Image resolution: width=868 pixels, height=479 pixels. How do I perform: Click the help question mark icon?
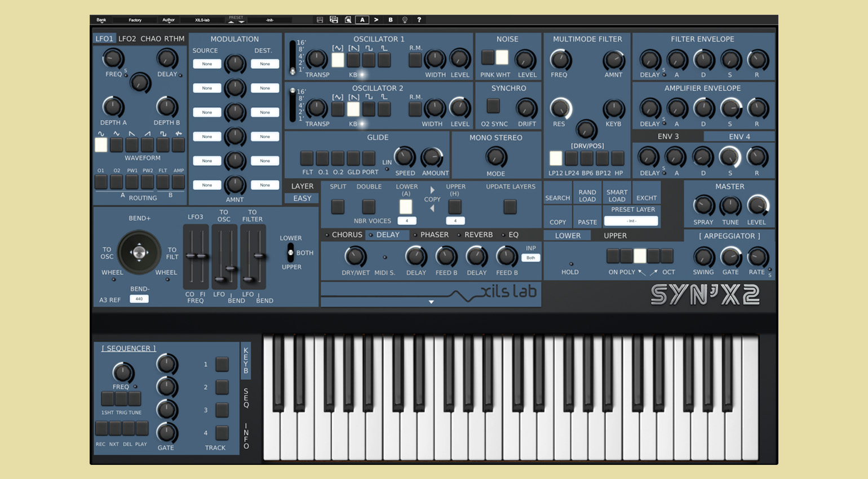419,20
